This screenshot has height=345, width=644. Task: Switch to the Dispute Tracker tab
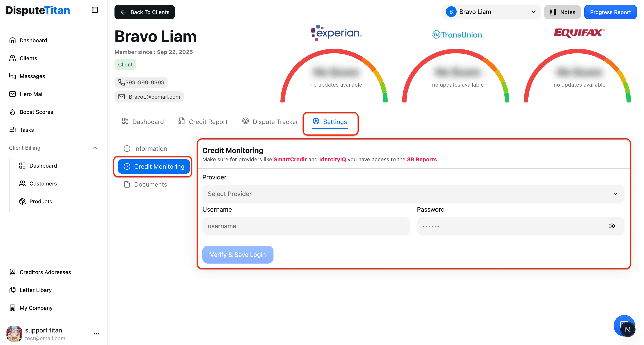point(270,121)
